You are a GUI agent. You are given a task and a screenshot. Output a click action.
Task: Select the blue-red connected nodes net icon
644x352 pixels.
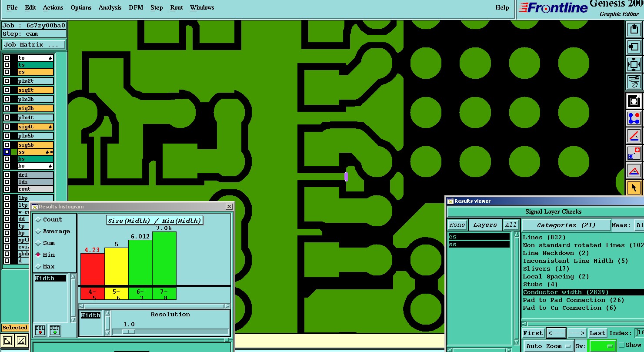pyautogui.click(x=634, y=118)
